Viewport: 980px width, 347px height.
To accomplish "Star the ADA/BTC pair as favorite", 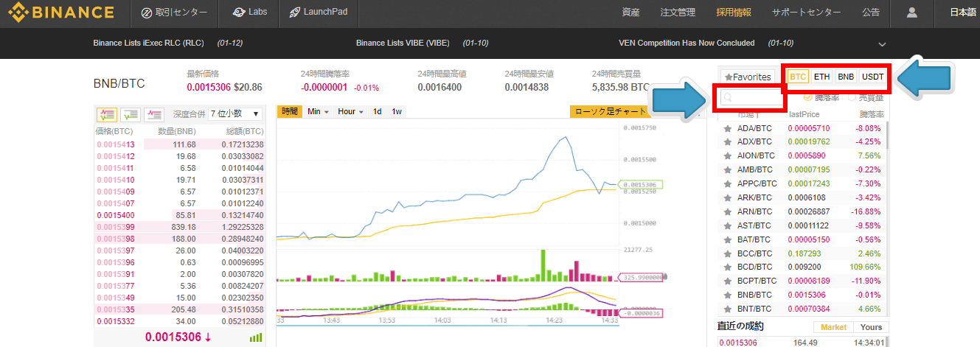I will (727, 128).
